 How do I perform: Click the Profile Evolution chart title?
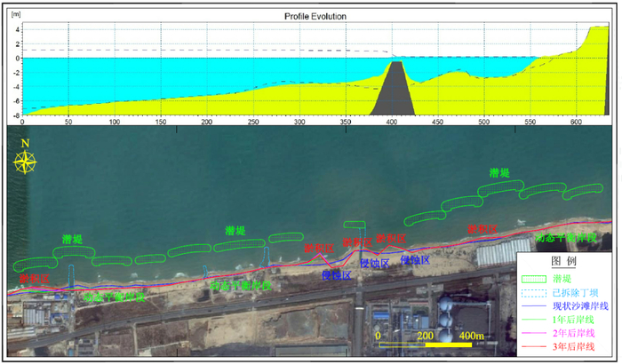[x=315, y=16]
